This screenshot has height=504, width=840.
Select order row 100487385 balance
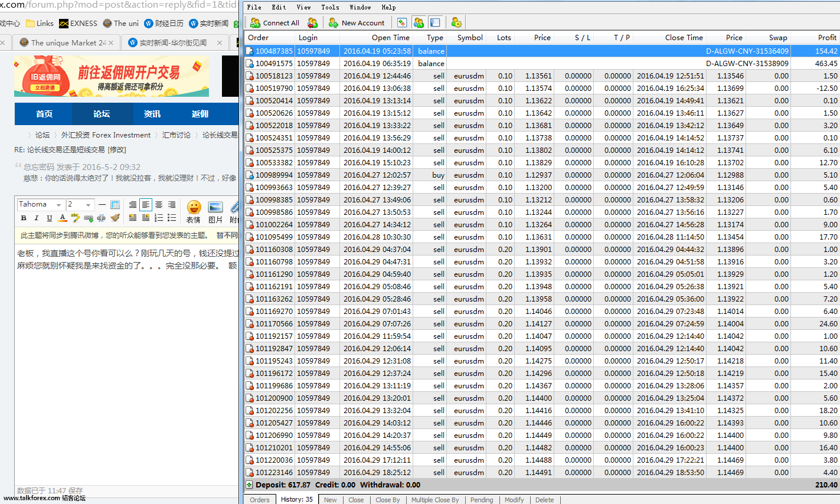click(542, 51)
